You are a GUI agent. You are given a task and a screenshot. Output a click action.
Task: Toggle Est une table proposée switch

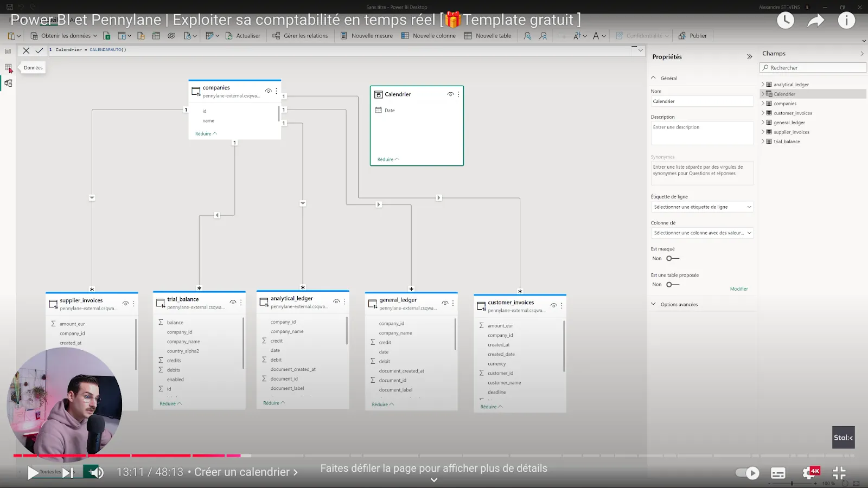pos(673,285)
